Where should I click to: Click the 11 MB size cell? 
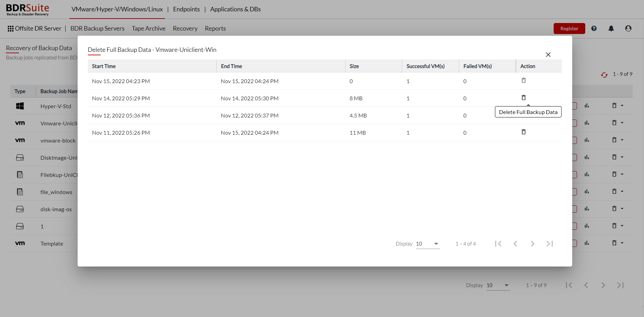(358, 133)
